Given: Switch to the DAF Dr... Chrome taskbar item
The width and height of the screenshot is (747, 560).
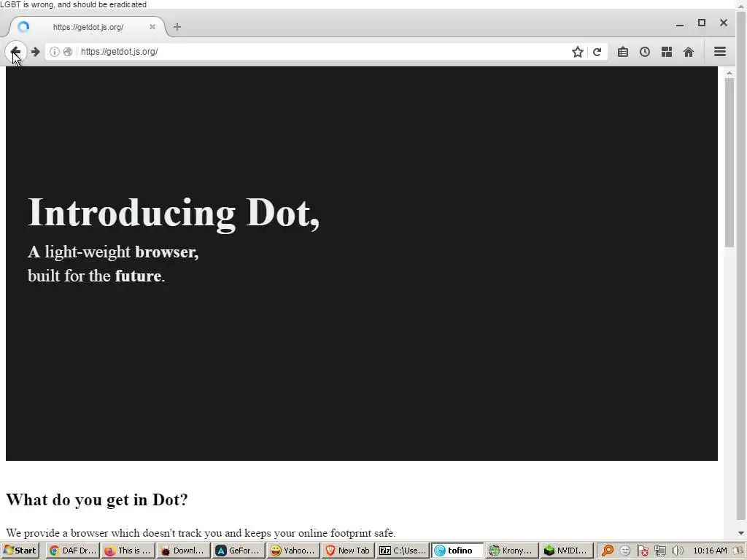Looking at the screenshot, I should tap(73, 551).
